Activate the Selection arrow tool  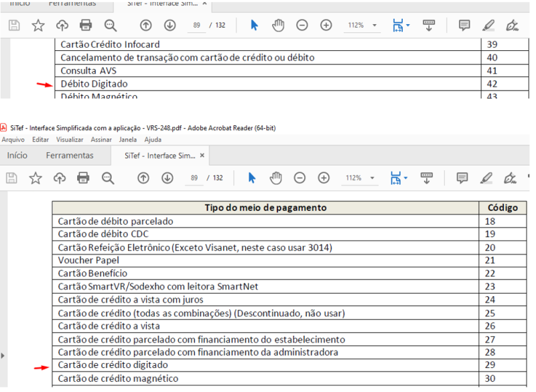[x=252, y=178]
